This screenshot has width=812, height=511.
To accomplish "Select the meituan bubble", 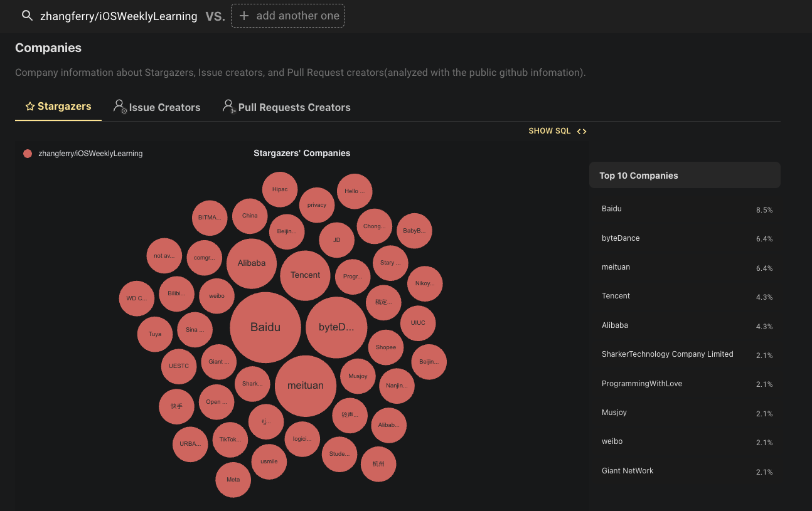I will [306, 386].
